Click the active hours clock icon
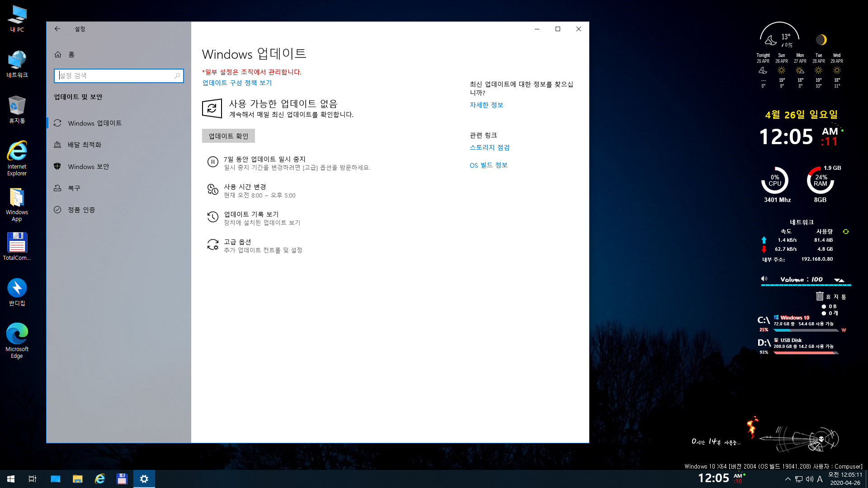 point(212,189)
